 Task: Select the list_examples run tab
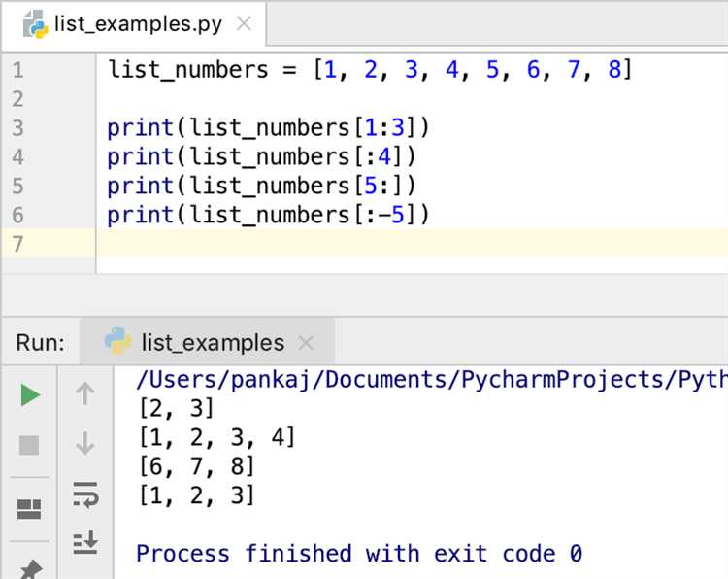(212, 343)
